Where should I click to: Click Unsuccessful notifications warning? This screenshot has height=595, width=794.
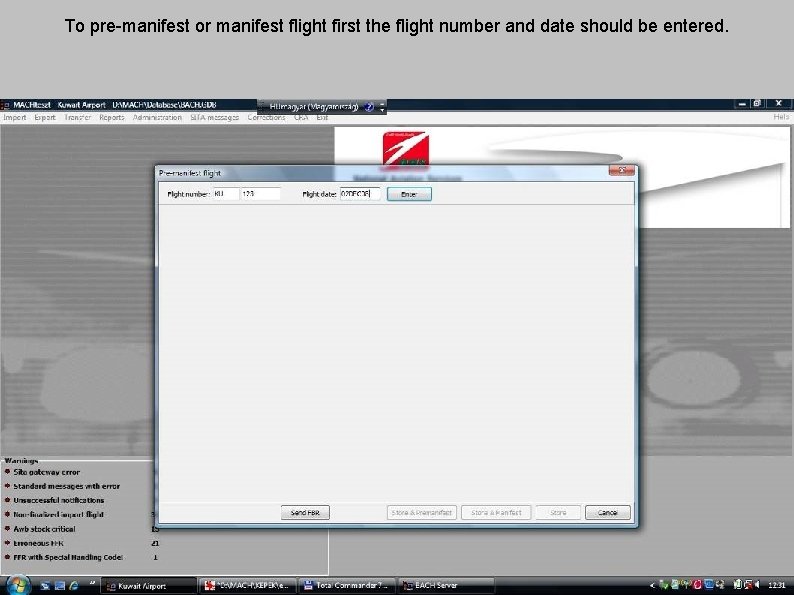pyautogui.click(x=59, y=500)
